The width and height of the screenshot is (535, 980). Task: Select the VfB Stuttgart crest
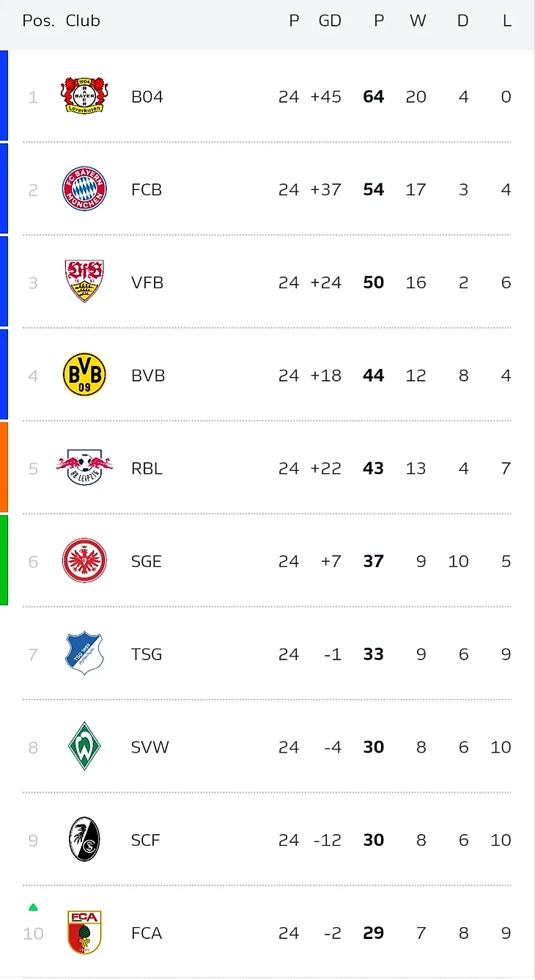pyautogui.click(x=84, y=282)
